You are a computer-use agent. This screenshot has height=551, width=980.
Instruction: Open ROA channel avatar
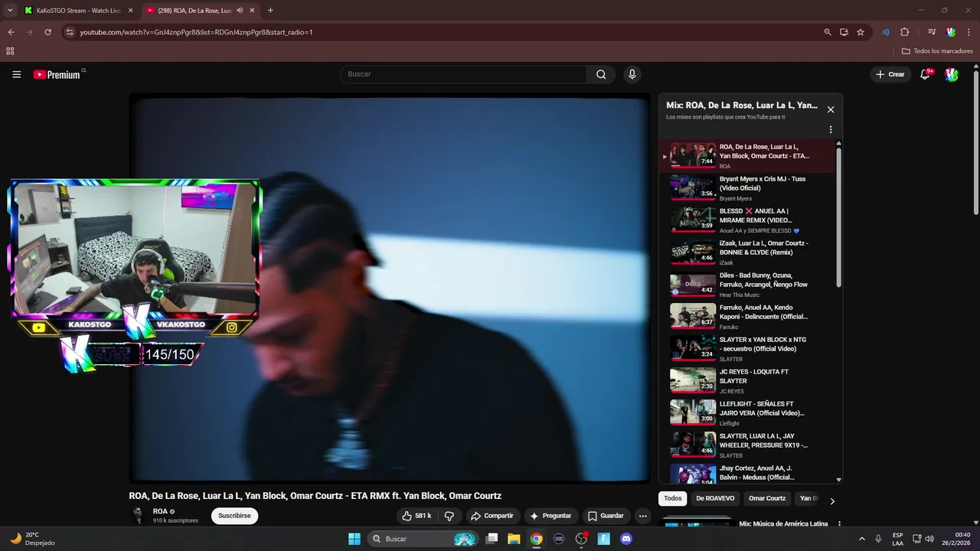[138, 515]
